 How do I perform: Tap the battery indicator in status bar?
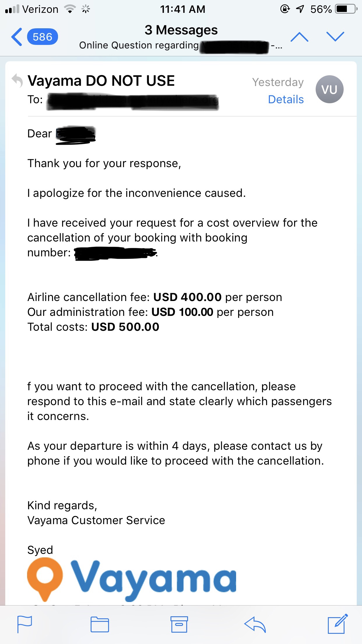tap(346, 9)
